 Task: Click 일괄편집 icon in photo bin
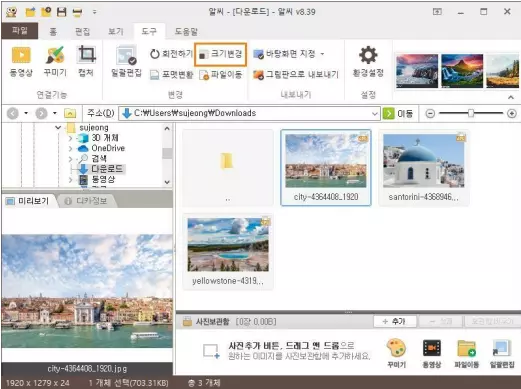pos(502,354)
